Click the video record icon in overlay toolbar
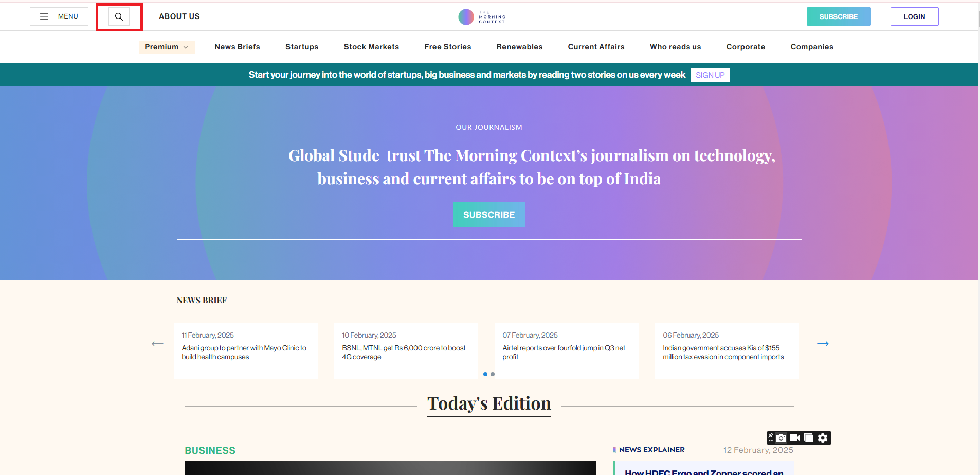Screen dimensions: 980x475 pos(794,438)
